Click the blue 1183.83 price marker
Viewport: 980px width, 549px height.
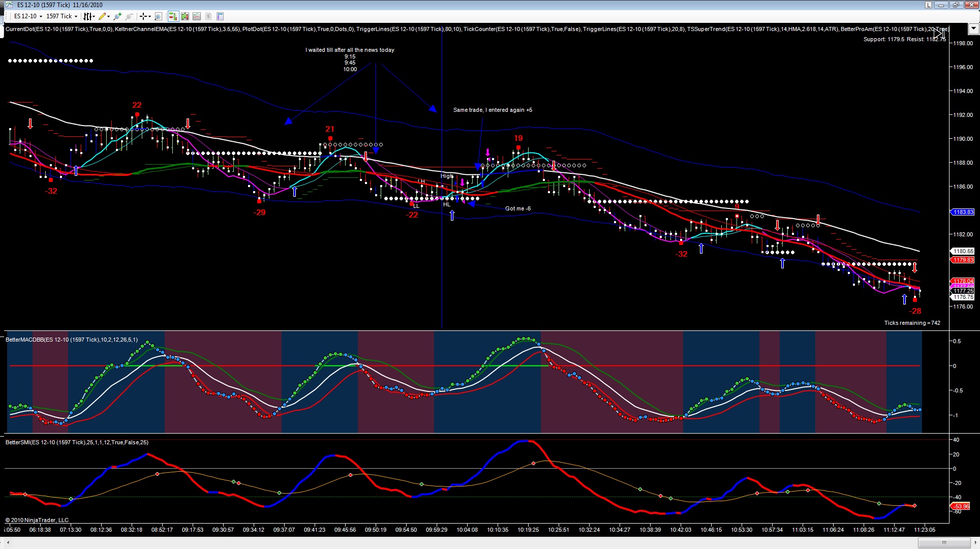pos(962,212)
